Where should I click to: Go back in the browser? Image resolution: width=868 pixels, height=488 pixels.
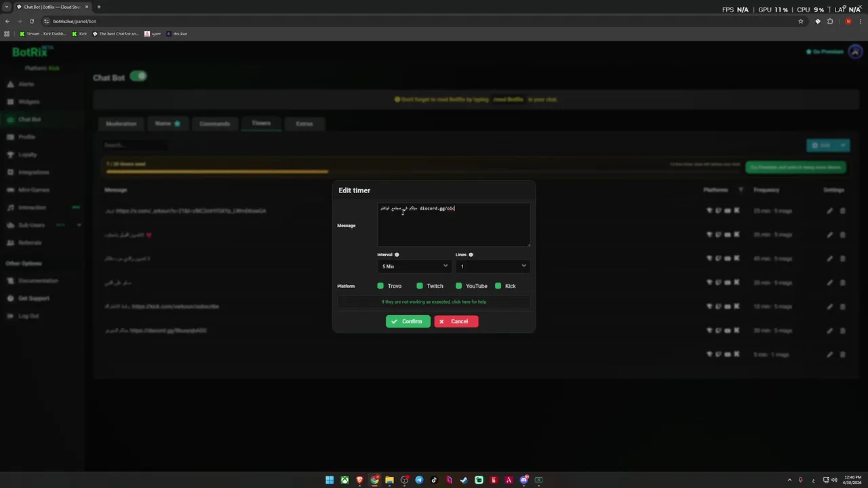click(x=7, y=21)
